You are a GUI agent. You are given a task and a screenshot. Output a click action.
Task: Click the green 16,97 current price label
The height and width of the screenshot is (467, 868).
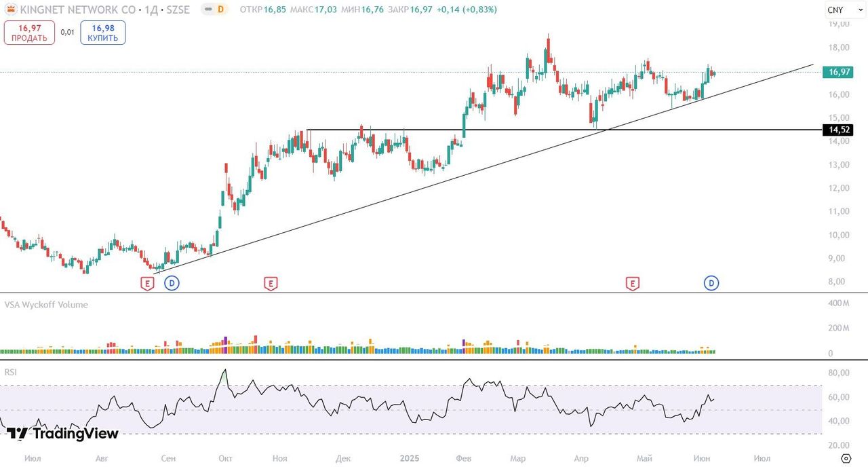pos(837,72)
